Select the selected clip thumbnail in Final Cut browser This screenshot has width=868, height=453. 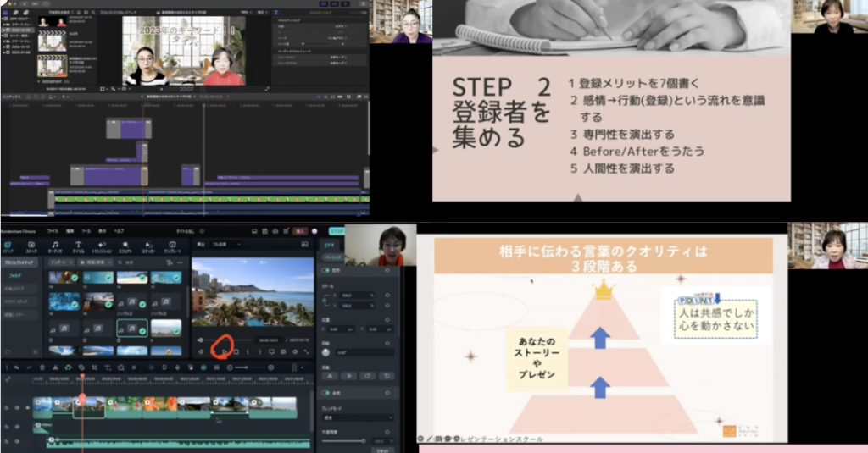52,66
